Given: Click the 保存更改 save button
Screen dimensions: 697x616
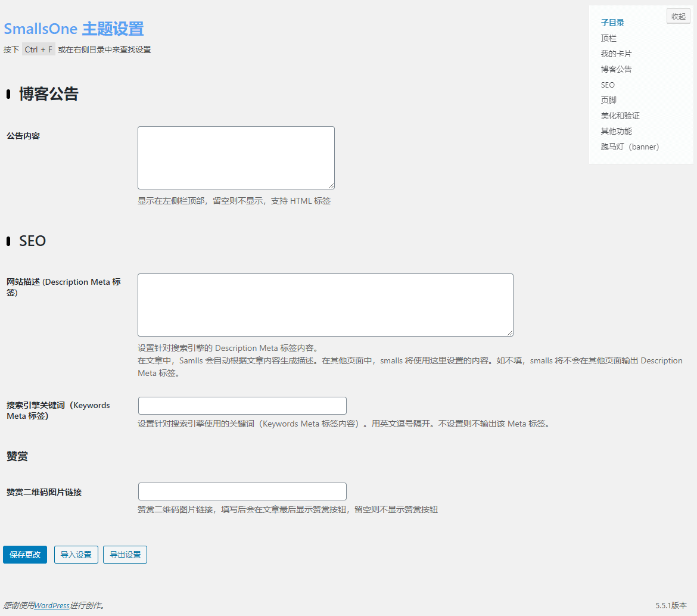Looking at the screenshot, I should (x=24, y=554).
